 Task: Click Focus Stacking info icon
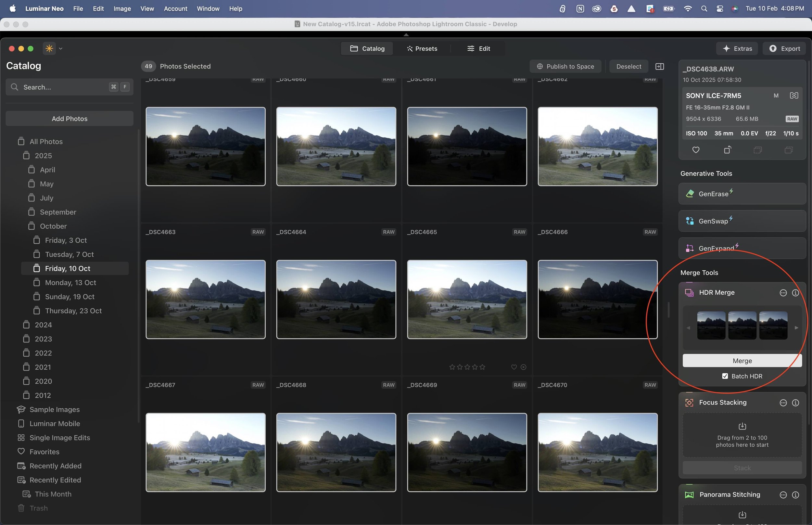(x=795, y=403)
